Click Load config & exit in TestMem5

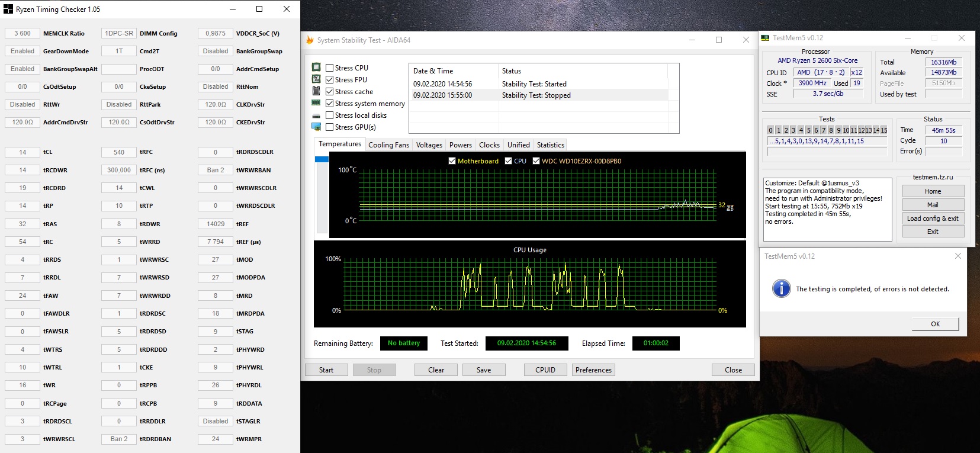[933, 218]
